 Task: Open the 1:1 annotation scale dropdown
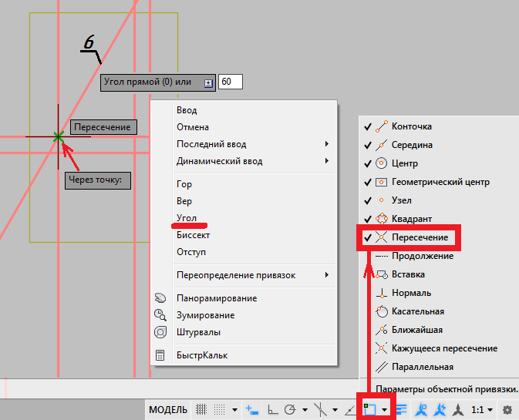click(481, 409)
